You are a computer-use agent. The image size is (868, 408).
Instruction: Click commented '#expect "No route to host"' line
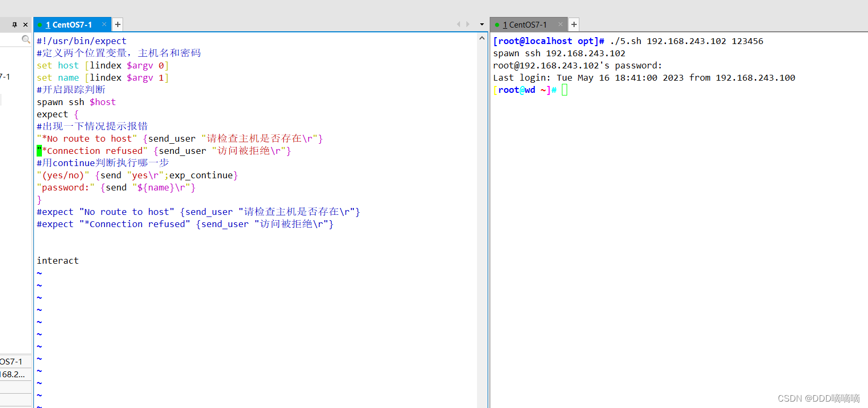(x=198, y=212)
